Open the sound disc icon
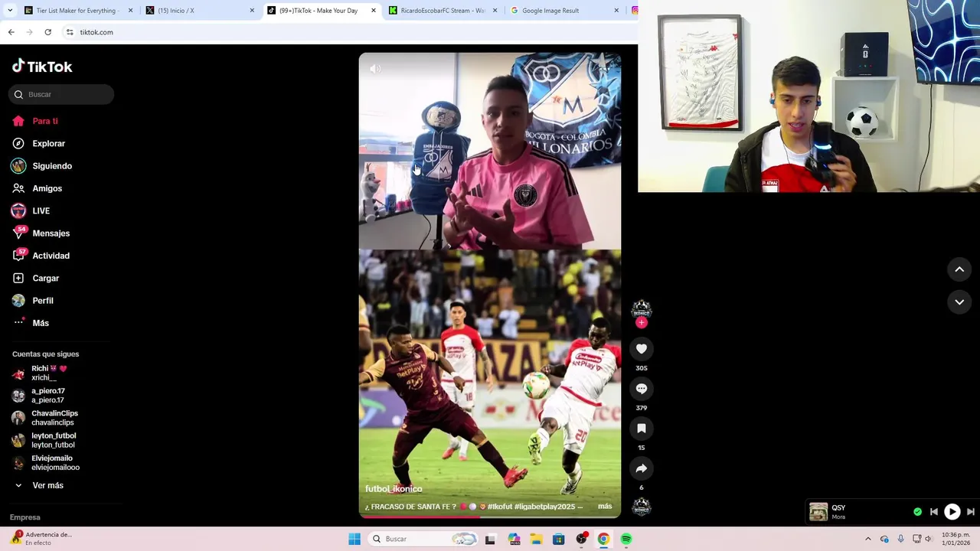980x551 pixels. [x=642, y=507]
